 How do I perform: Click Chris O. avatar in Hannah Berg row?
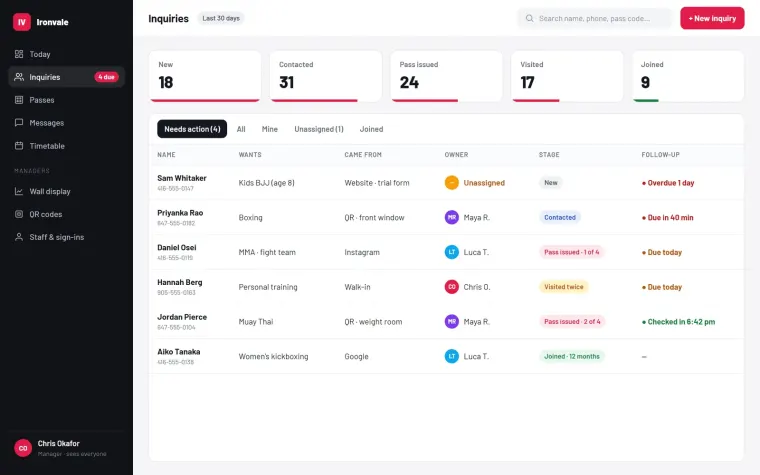pos(451,287)
